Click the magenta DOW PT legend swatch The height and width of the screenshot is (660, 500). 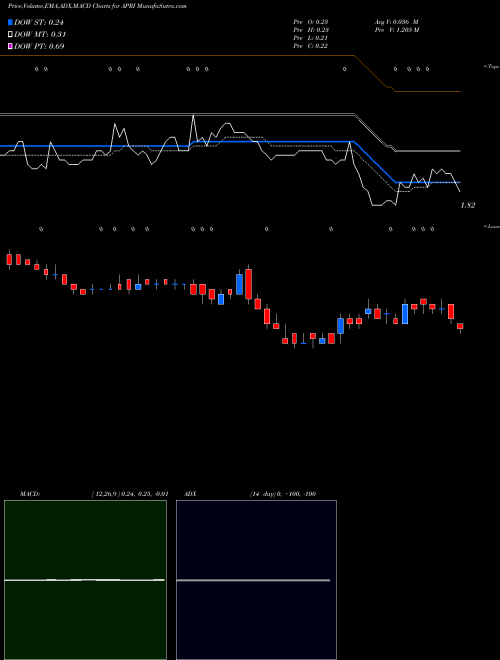click(10, 46)
